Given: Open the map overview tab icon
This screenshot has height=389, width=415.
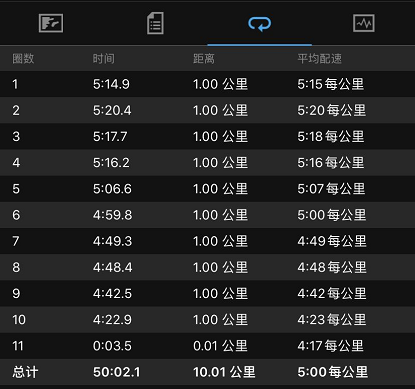Looking at the screenshot, I should pos(51,23).
